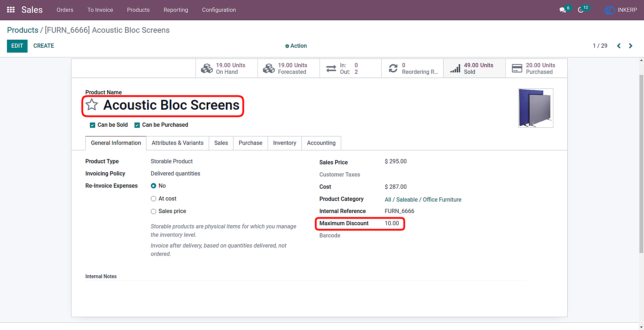This screenshot has height=330, width=644.
Task: Select General Information tab
Action: click(x=116, y=143)
